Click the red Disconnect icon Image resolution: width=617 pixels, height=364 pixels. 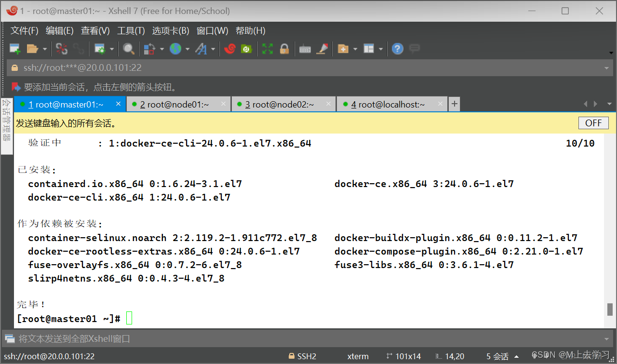point(62,49)
